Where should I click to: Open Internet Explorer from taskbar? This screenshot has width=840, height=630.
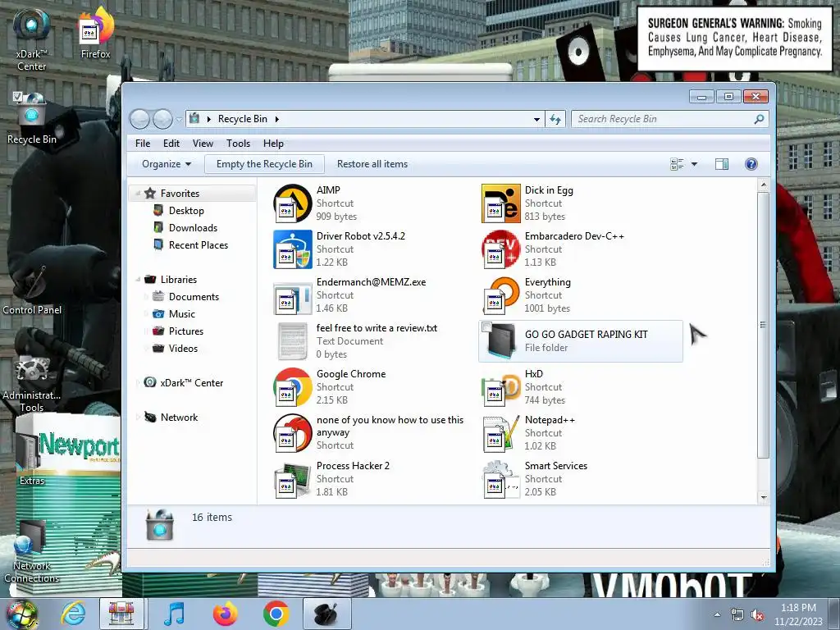(x=72, y=614)
